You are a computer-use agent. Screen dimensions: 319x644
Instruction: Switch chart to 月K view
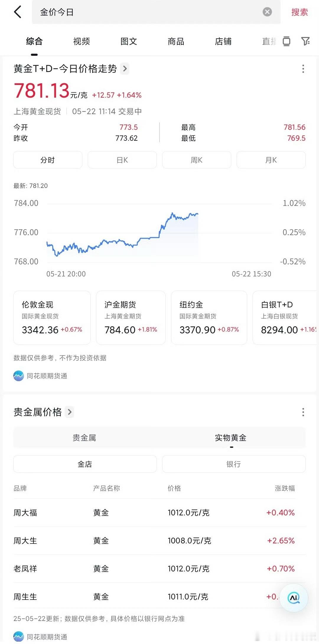(x=271, y=160)
